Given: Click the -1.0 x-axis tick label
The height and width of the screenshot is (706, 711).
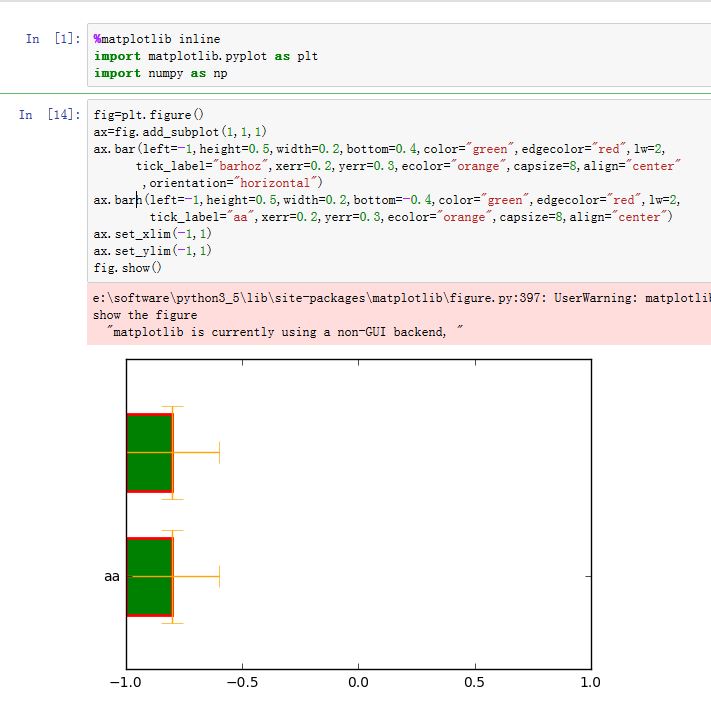Looking at the screenshot, I should pos(126,682).
